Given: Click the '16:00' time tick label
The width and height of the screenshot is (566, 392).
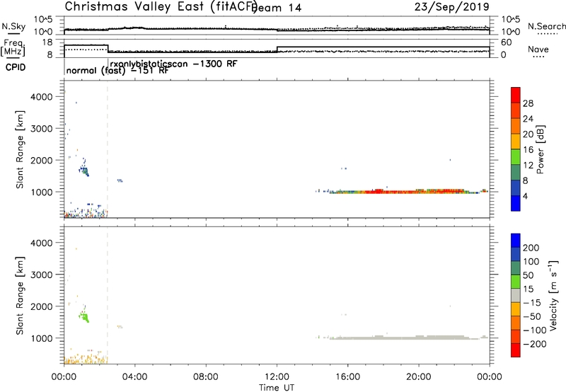Looking at the screenshot, I should 347,377.
